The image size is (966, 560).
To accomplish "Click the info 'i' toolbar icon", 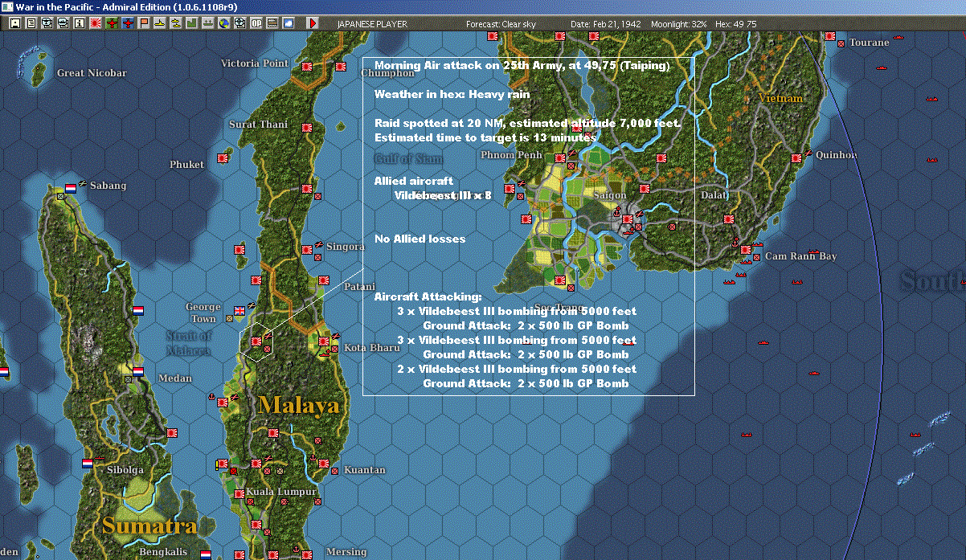I will click(x=79, y=23).
